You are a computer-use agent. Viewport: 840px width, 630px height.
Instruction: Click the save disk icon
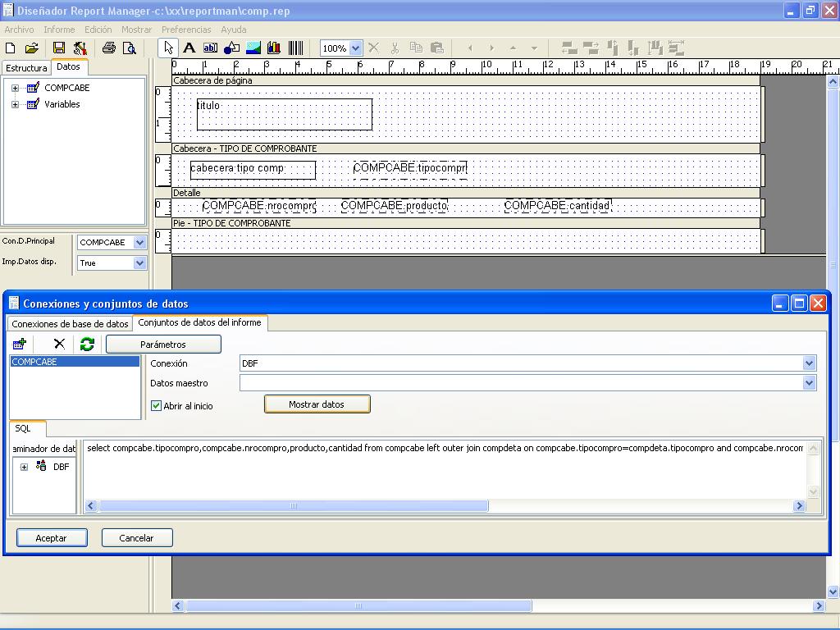tap(57, 48)
